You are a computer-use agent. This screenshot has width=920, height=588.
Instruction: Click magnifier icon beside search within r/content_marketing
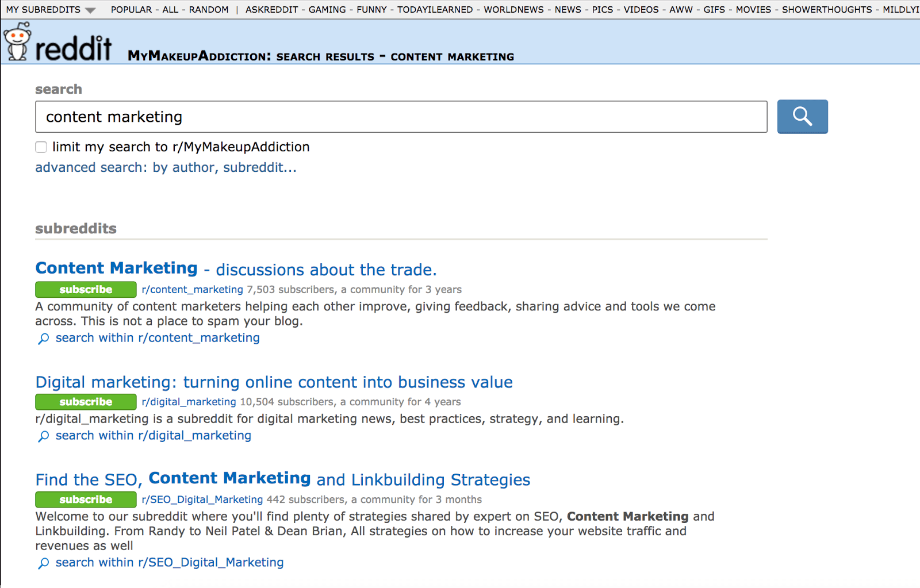(43, 339)
